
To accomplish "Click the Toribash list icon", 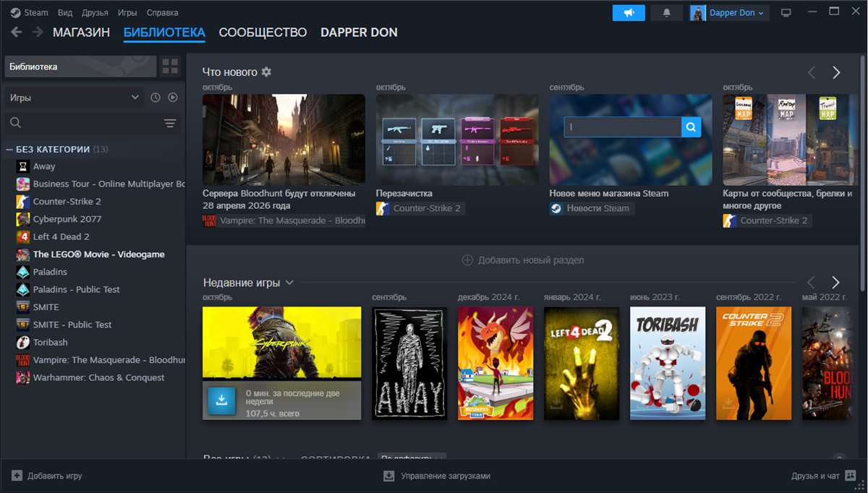I will (23, 342).
